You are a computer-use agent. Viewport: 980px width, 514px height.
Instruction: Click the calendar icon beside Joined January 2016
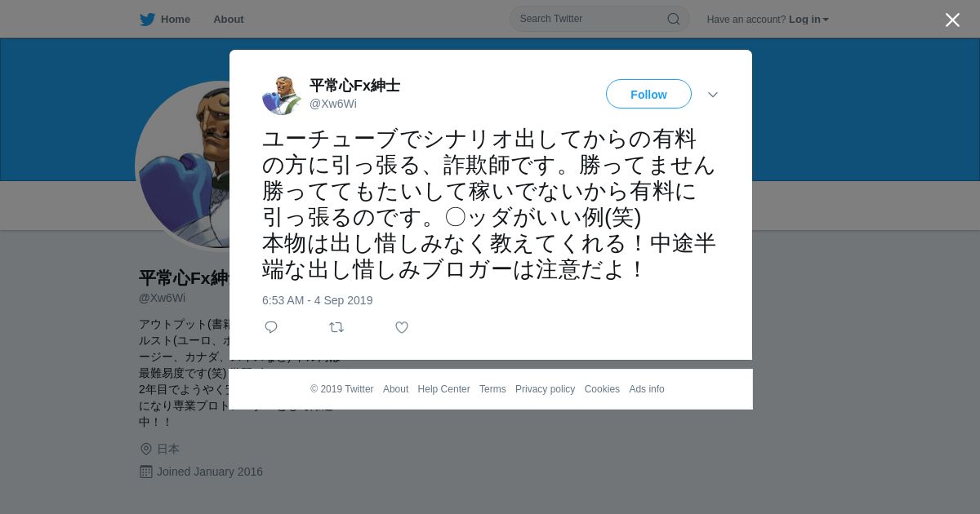tap(146, 472)
